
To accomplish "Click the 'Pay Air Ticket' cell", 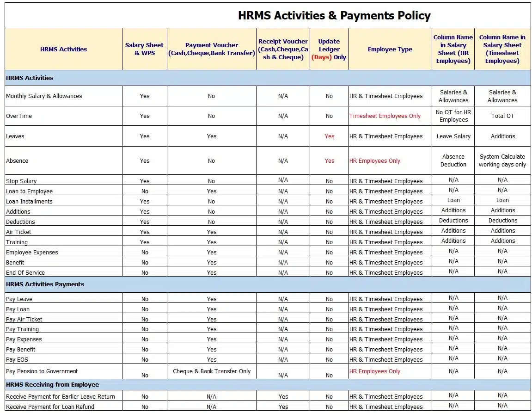I will click(63, 319).
